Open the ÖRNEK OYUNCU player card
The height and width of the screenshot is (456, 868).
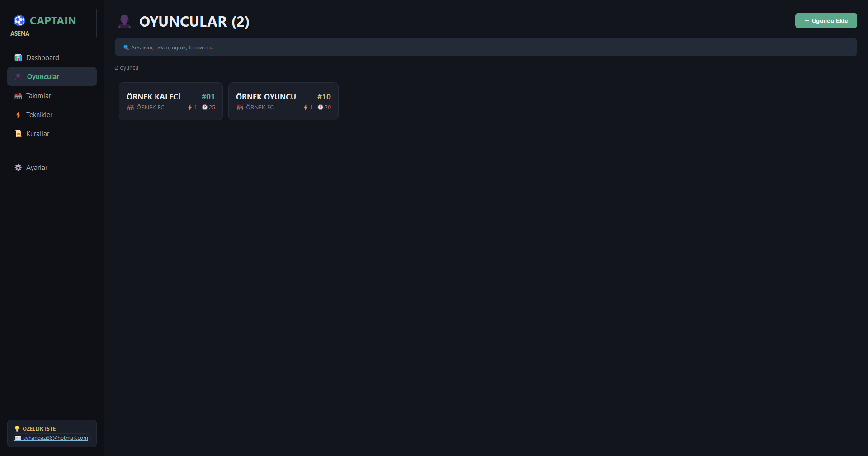283,101
